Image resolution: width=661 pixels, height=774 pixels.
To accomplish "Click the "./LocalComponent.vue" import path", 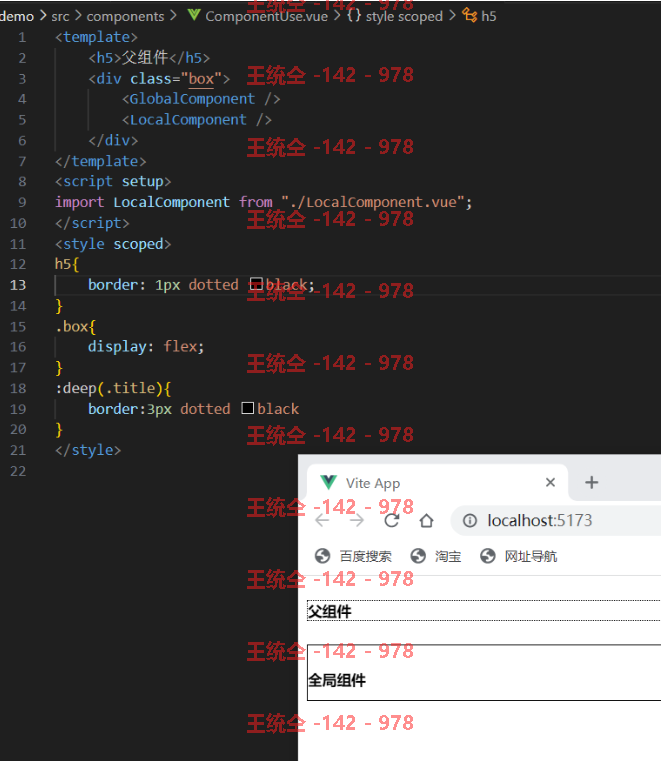I will click(373, 202).
